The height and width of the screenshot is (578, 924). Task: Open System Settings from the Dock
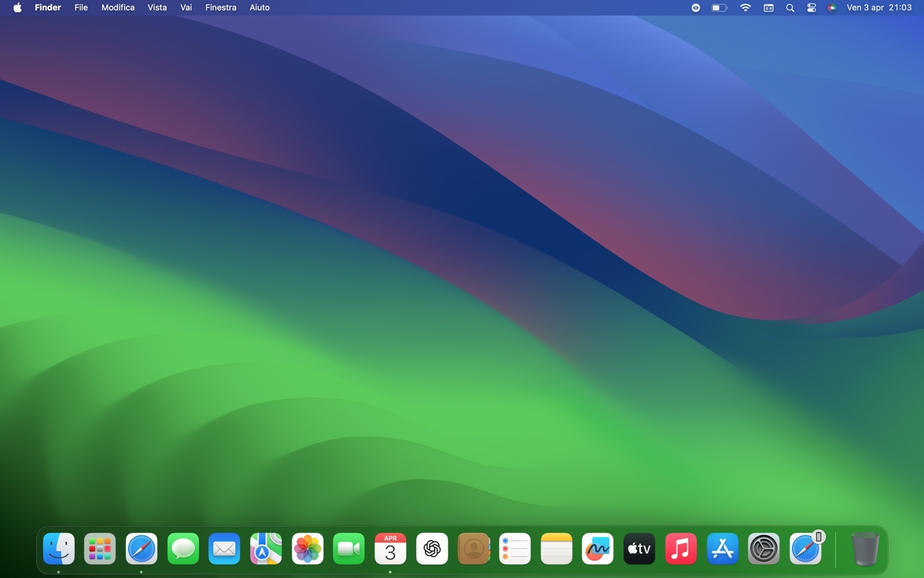[763, 548]
